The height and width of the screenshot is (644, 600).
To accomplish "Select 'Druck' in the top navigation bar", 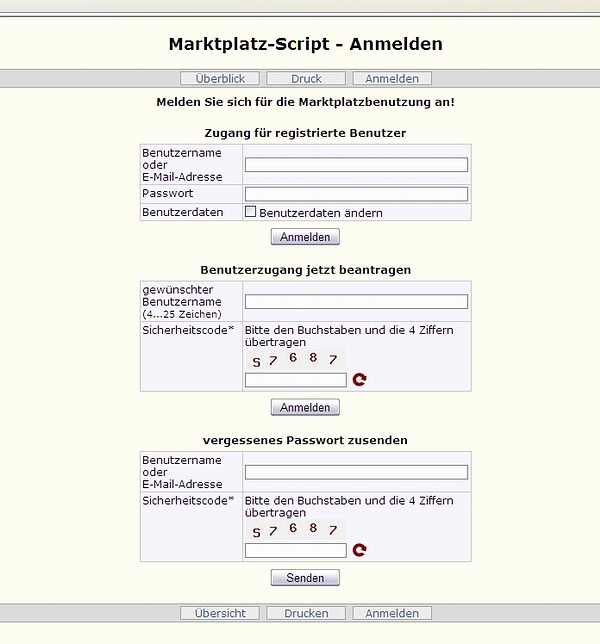I will point(306,78).
